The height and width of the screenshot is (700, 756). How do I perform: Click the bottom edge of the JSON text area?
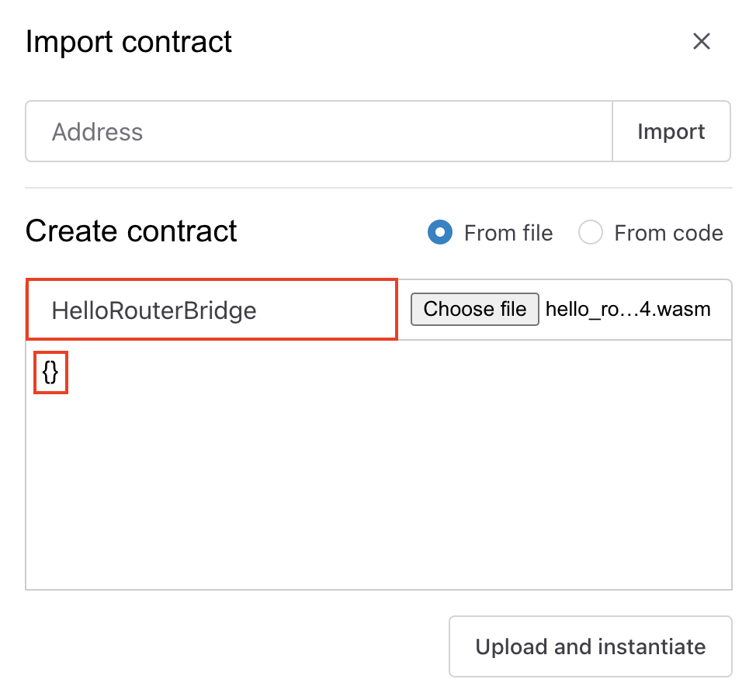(378, 587)
